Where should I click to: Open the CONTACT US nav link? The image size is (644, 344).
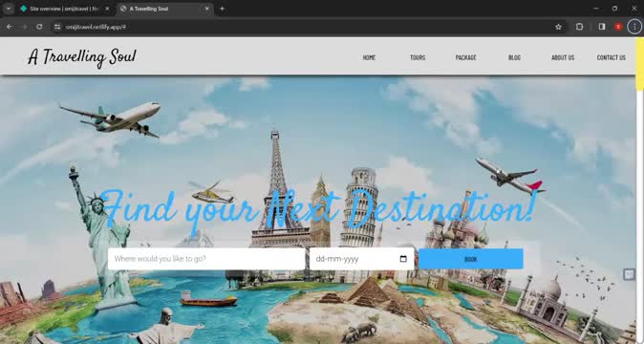612,57
